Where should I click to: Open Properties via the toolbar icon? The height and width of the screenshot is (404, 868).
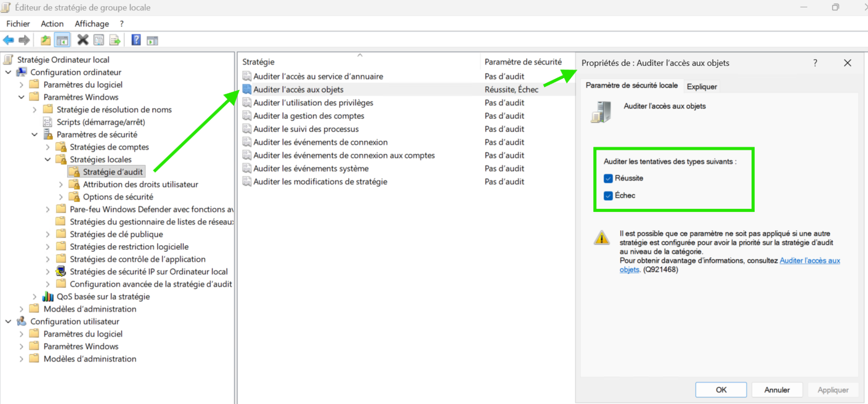click(x=99, y=41)
